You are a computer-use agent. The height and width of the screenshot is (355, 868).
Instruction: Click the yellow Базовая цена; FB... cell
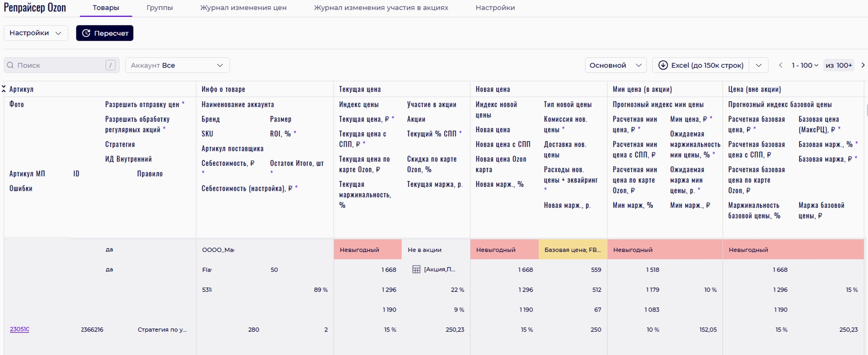pos(572,249)
